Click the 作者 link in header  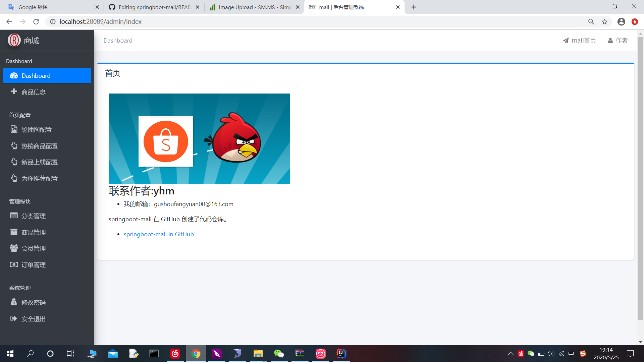(618, 41)
